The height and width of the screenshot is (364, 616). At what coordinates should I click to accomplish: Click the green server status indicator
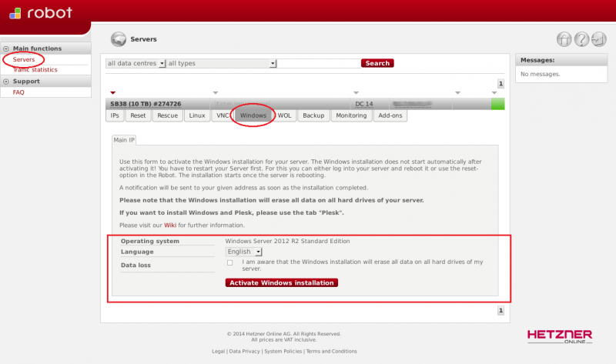497,104
